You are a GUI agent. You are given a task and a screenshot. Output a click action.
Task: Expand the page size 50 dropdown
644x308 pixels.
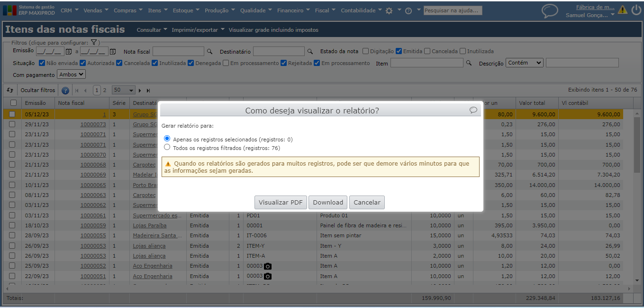tap(123, 90)
